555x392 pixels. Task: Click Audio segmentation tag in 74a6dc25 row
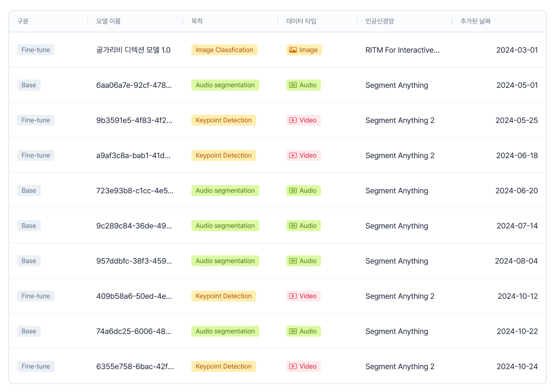click(225, 331)
